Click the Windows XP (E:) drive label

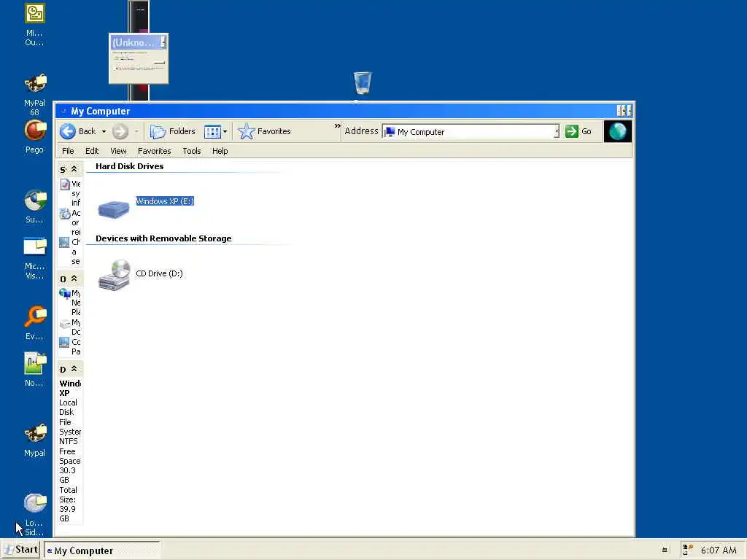tap(165, 201)
